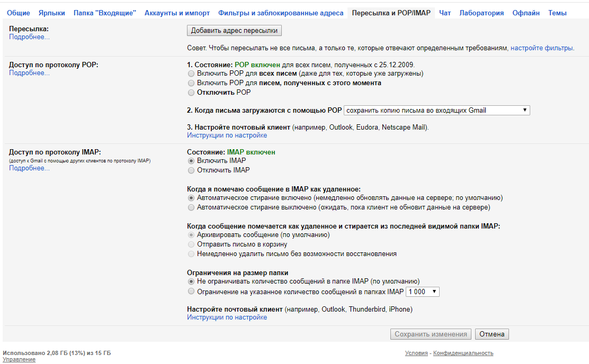The image size is (589, 364).
Task: Select "Автоматическое стирание выключено" option
Action: [191, 208]
